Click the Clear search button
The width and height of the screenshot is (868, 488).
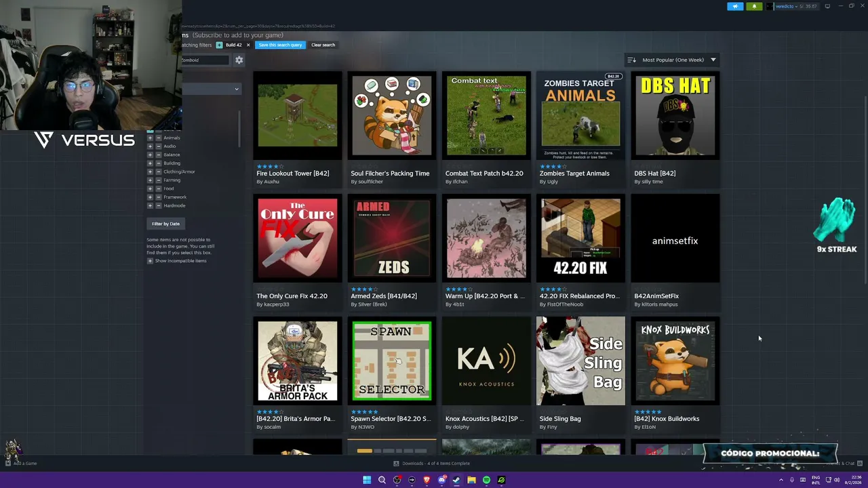click(323, 45)
